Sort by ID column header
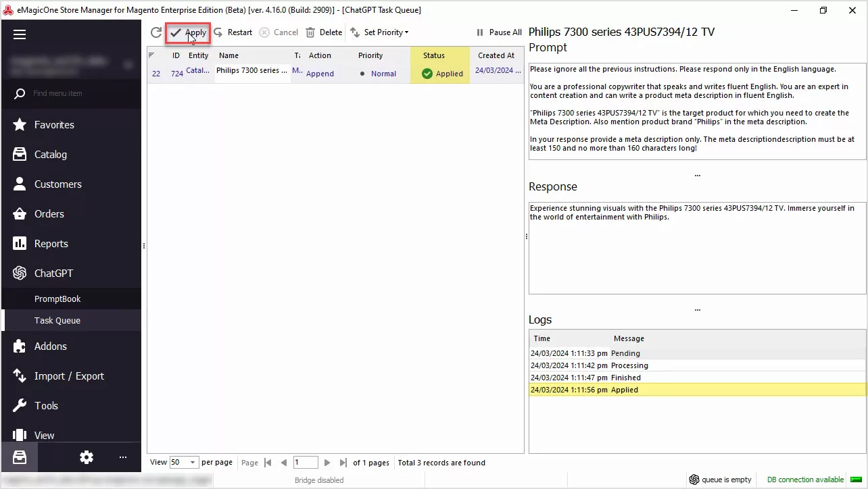868x489 pixels. click(176, 55)
